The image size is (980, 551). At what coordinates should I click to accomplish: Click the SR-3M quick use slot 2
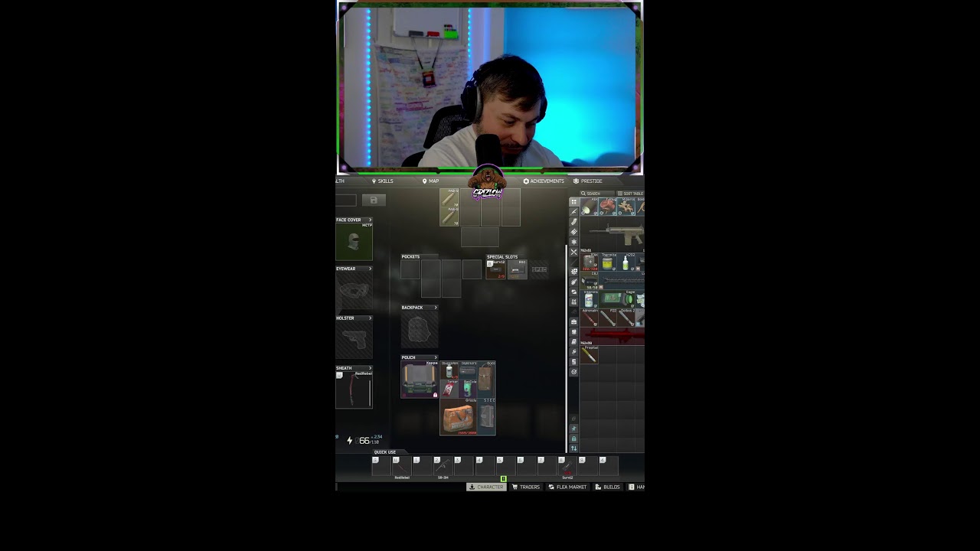[x=443, y=466]
